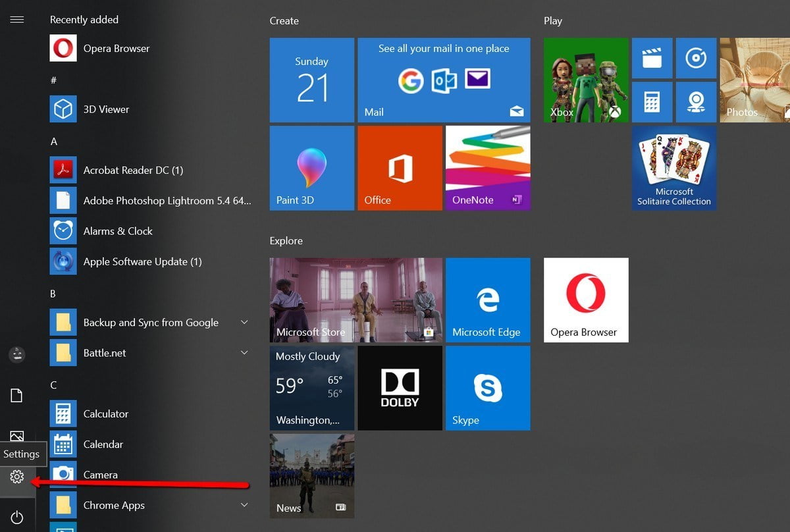The height and width of the screenshot is (532, 790).
Task: Open OneNote tile
Action: (x=487, y=167)
